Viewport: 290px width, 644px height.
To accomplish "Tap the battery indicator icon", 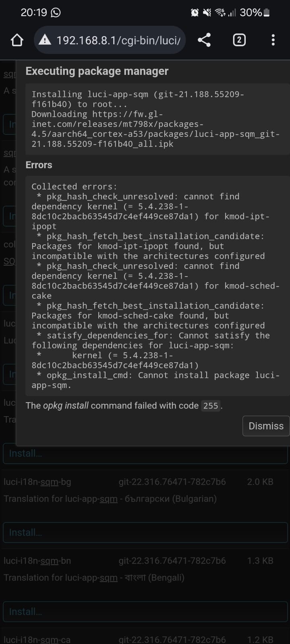I will click(266, 13).
